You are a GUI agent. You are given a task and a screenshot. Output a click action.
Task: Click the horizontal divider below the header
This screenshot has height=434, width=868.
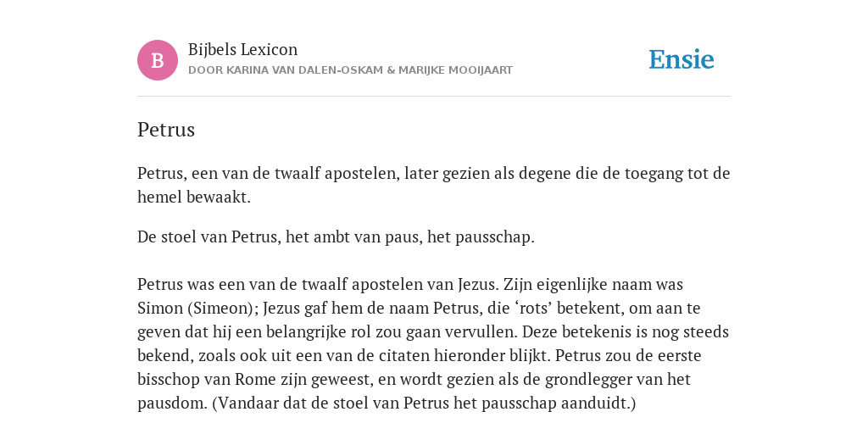(434, 97)
